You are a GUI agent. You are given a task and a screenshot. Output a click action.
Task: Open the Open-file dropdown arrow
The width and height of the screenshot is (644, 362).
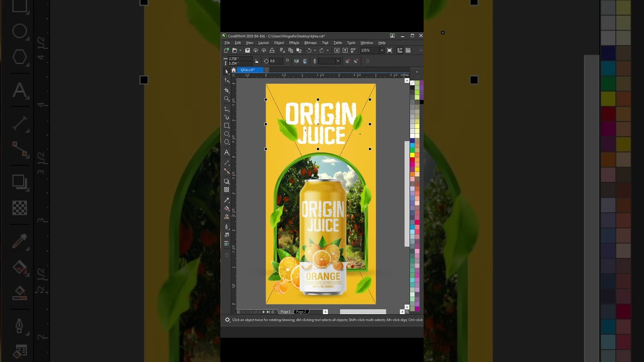(x=240, y=50)
